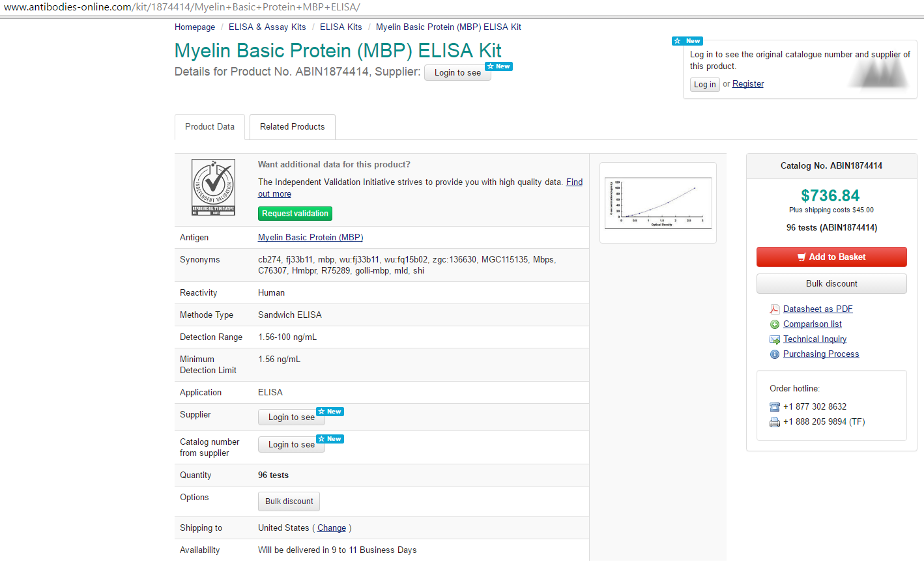
Task: Click the New star badge above login box
Action: coord(687,41)
